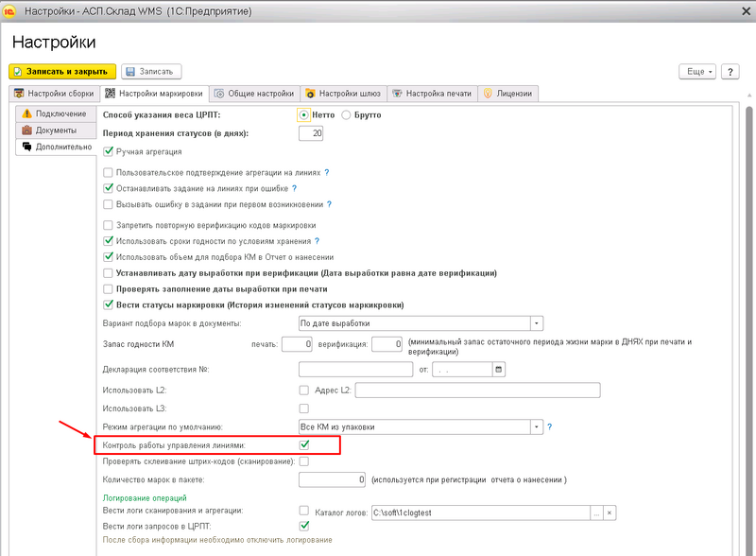Click help icon next to 'Вызывать ошибку в задании'
756x556 pixels.
click(x=330, y=203)
